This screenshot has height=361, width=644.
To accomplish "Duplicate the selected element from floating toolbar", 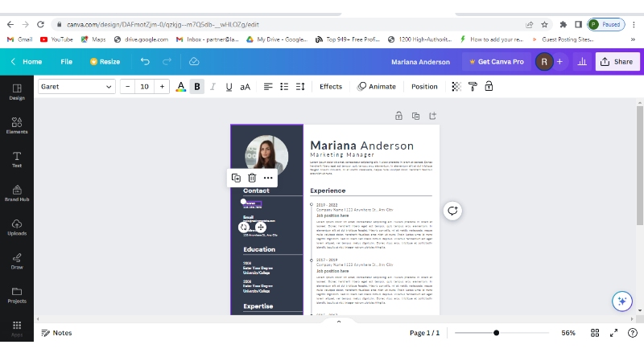I will coord(236,178).
